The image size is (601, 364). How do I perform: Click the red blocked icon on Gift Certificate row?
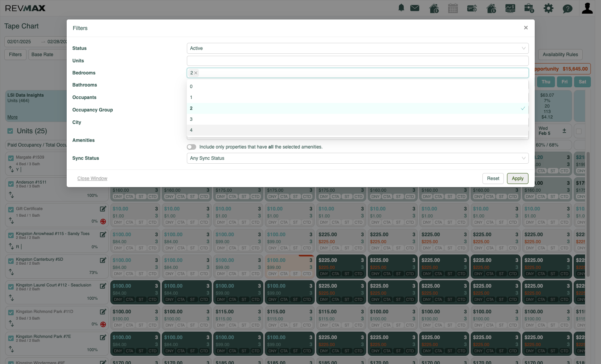pos(103,221)
